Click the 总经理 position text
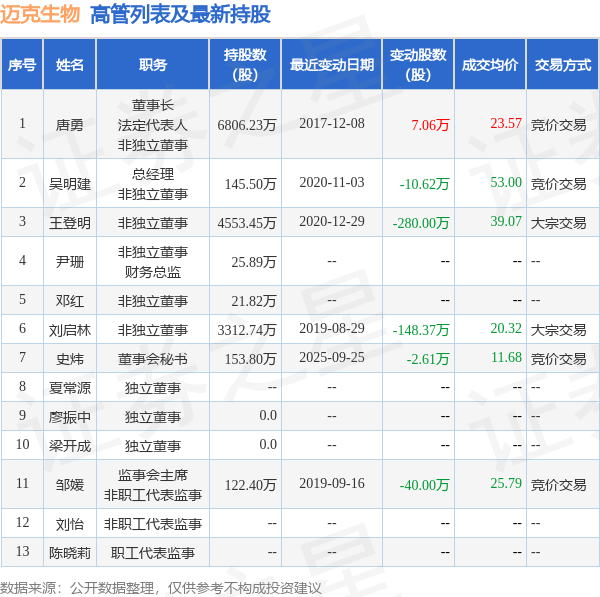 tap(153, 175)
